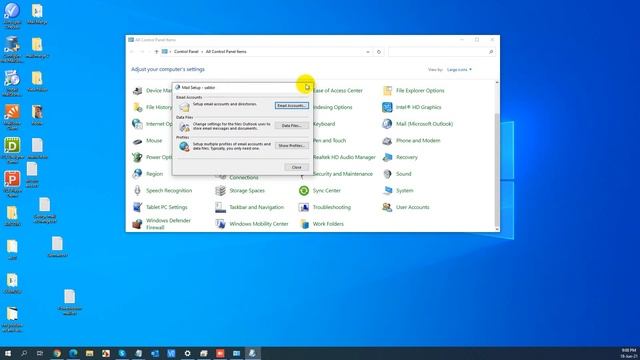
Task: Open File Explorer from taskbar
Action: (90, 353)
